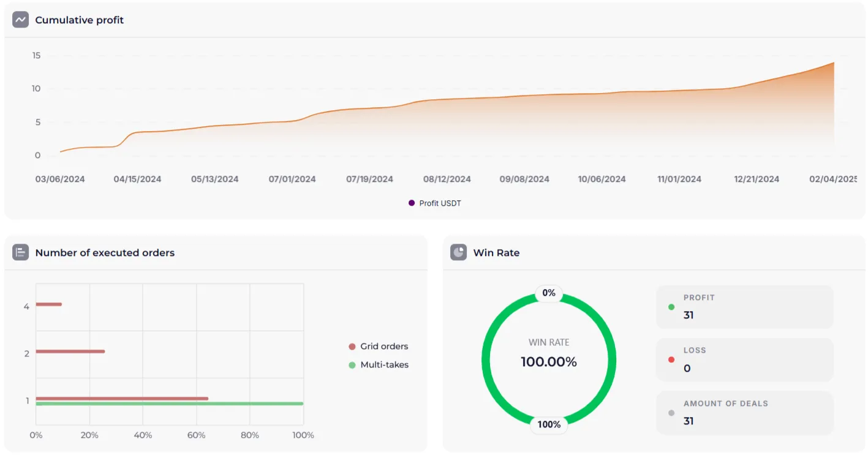This screenshot has height=455, width=868.
Task: Click the Grid orders bar at row 4
Action: pyautogui.click(x=48, y=304)
